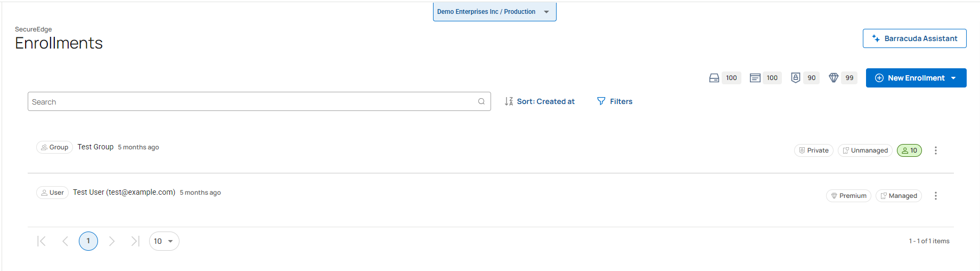Launch the Barracuda Assistant

pyautogui.click(x=914, y=38)
